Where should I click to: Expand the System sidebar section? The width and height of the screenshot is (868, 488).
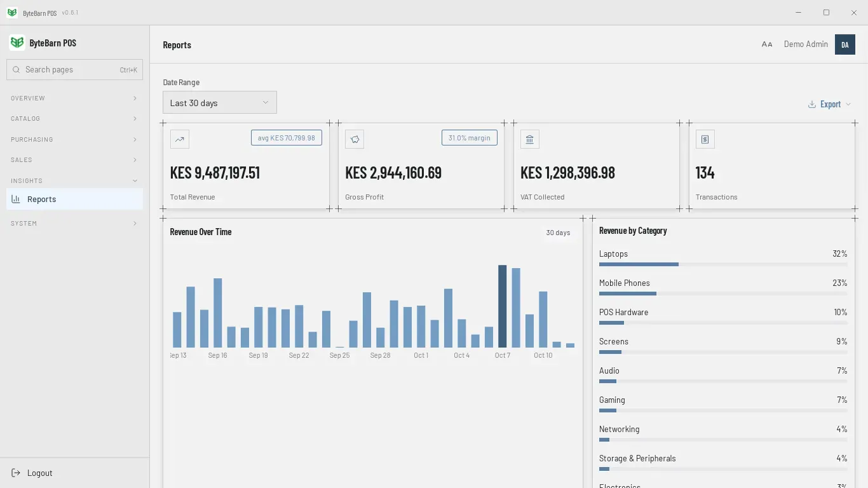(74, 224)
